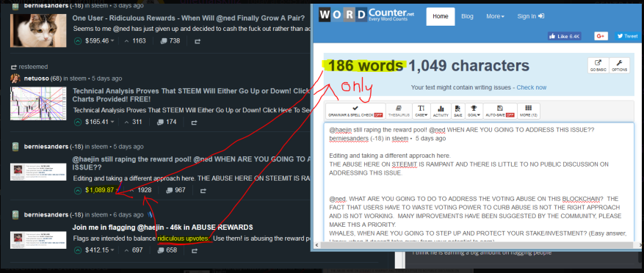Expand the $165.41 payout dropdown
The width and height of the screenshot is (644, 273).
pyautogui.click(x=112, y=122)
